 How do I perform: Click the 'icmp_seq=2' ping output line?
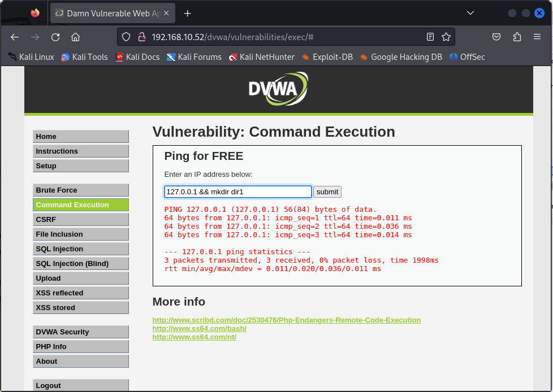pyautogui.click(x=288, y=227)
